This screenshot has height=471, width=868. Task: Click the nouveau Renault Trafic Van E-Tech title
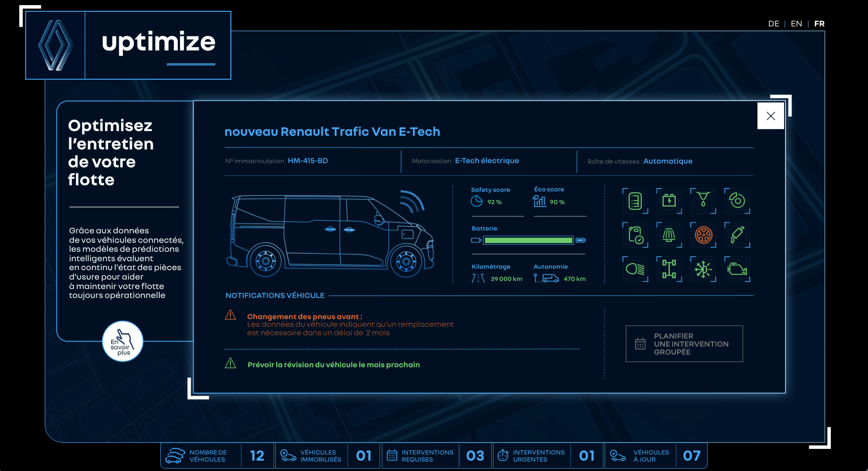(x=332, y=132)
